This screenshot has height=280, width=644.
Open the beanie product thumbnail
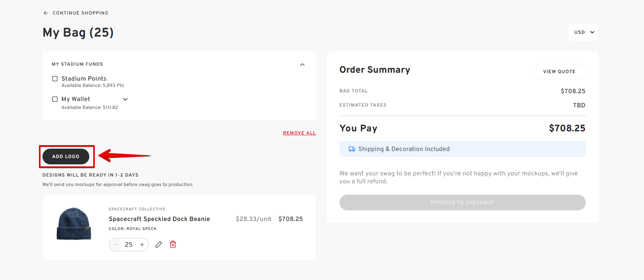pyautogui.click(x=74, y=224)
